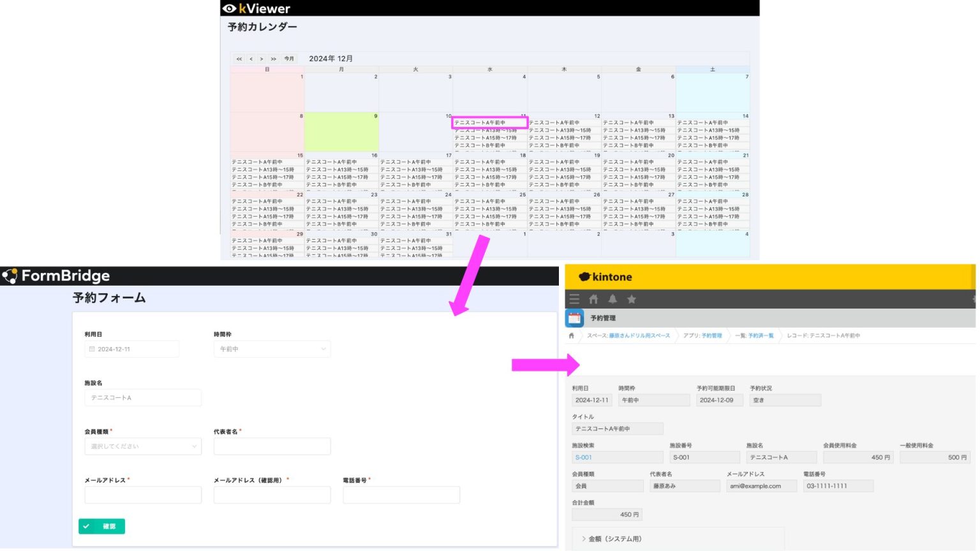Click the FormBridge logo icon
The width and height of the screenshot is (980, 551).
(11, 275)
